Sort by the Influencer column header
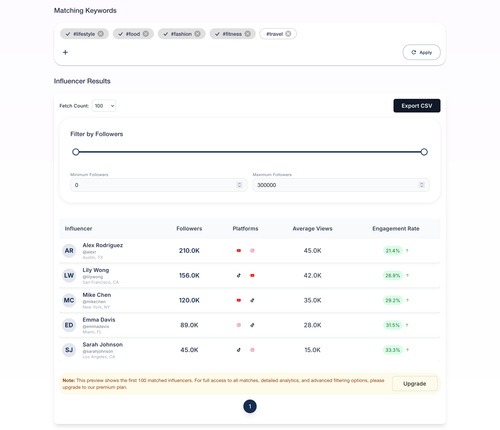The image size is (500, 430). [x=78, y=229]
